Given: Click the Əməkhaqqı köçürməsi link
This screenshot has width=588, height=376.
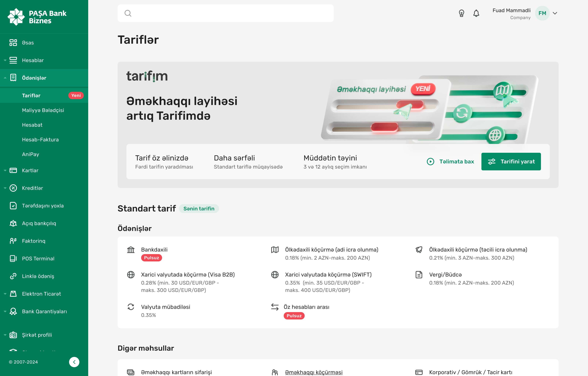Looking at the screenshot, I should (x=314, y=372).
